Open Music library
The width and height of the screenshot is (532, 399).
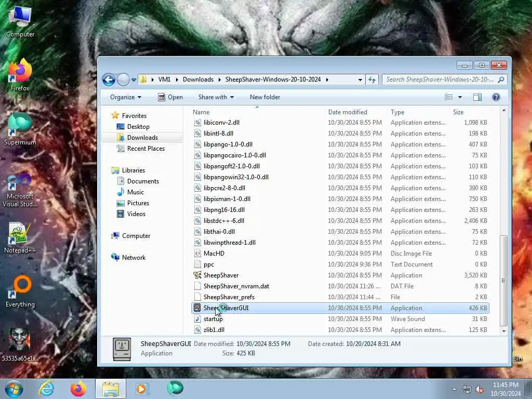click(136, 192)
